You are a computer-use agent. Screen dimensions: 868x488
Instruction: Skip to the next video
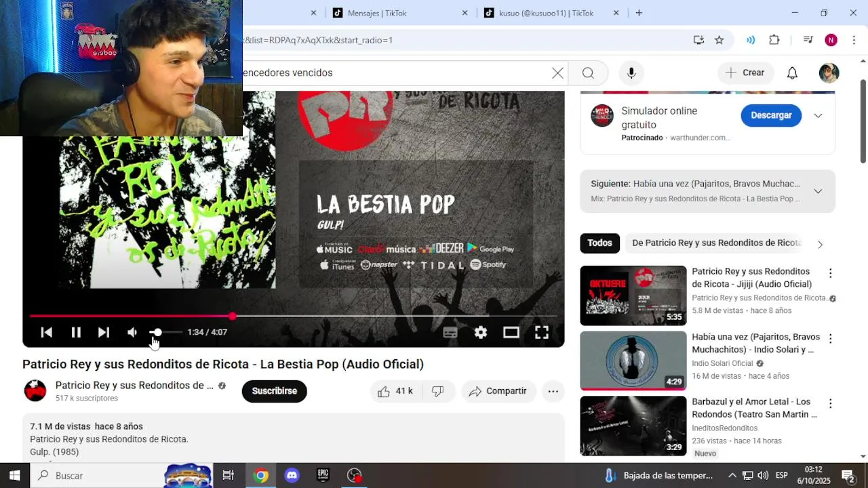104,332
